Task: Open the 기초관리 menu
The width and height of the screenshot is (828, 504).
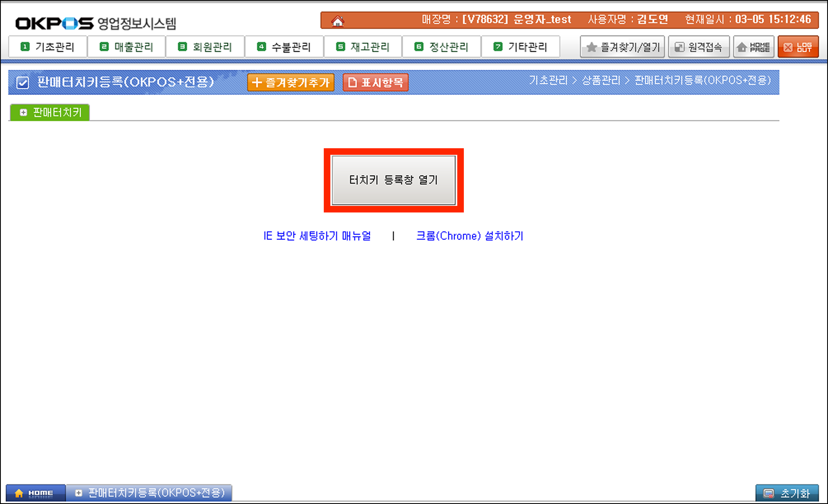Action: (x=48, y=47)
